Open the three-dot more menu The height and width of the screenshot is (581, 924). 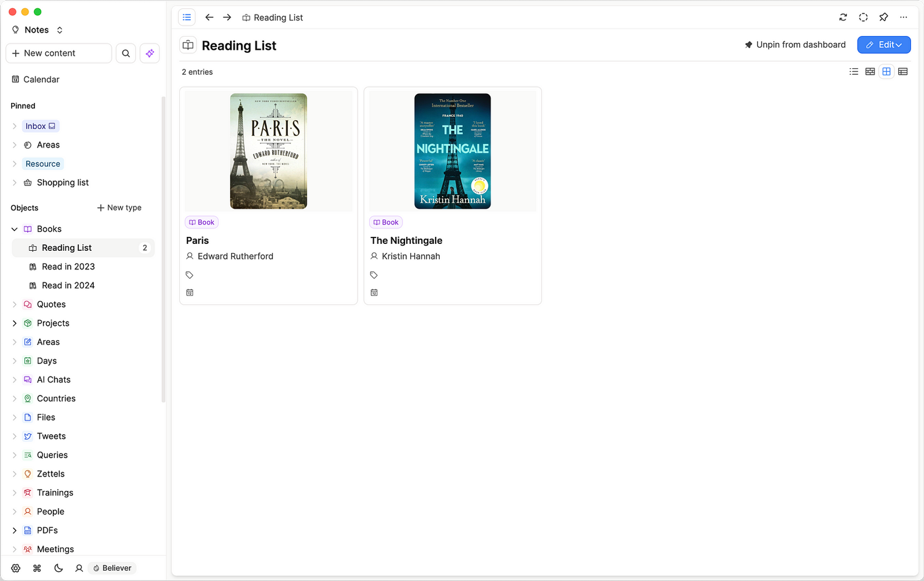tap(903, 17)
